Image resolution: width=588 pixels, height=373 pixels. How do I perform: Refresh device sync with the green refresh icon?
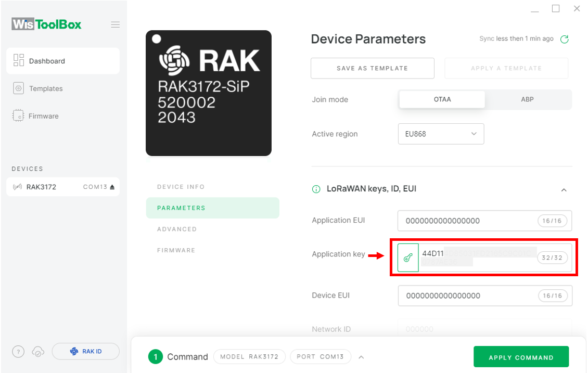565,39
